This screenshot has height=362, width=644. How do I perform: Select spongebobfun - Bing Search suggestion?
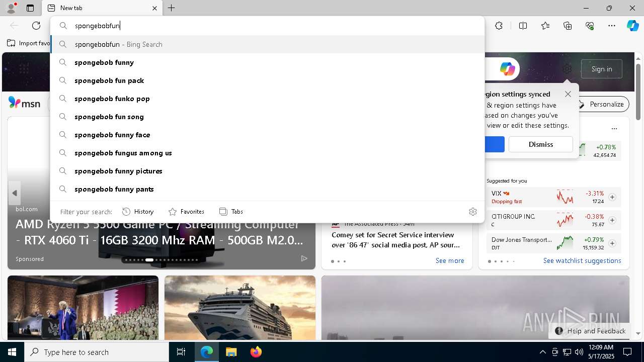[267, 44]
